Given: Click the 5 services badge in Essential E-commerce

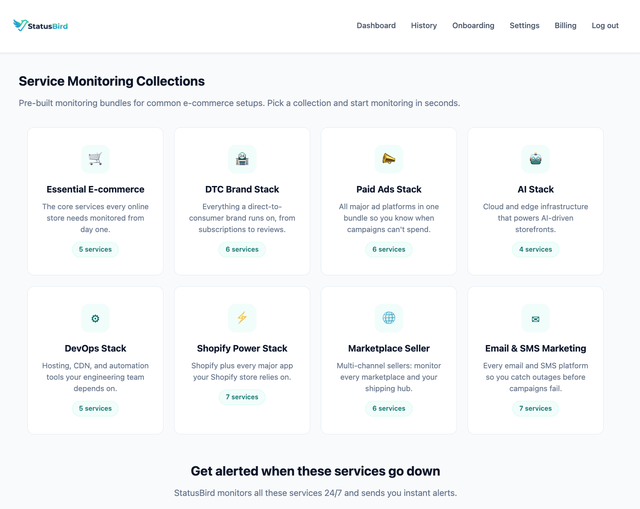Looking at the screenshot, I should [96, 249].
